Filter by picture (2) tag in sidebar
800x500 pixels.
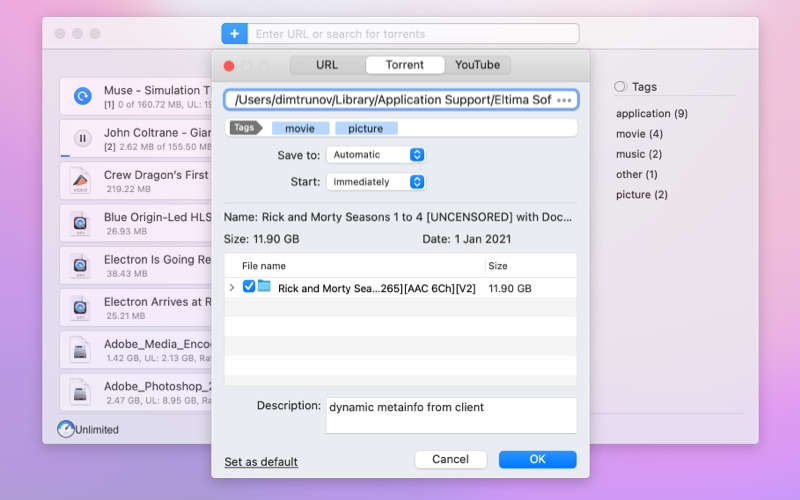(641, 195)
